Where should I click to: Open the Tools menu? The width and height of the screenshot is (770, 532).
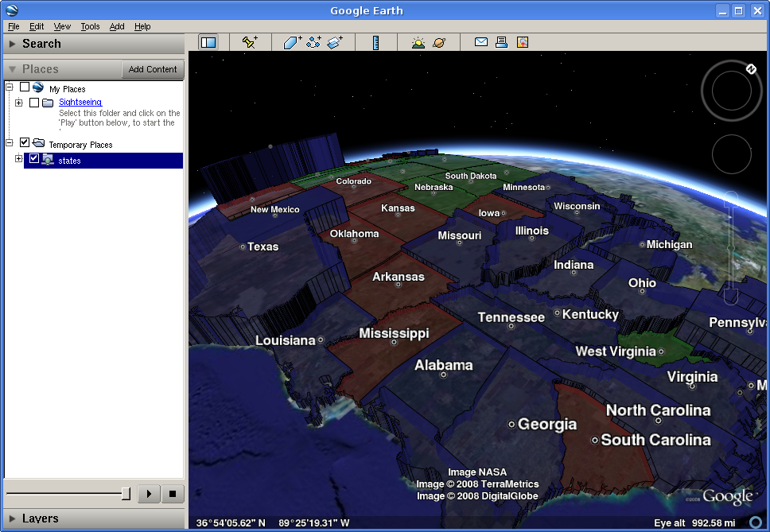pyautogui.click(x=90, y=26)
